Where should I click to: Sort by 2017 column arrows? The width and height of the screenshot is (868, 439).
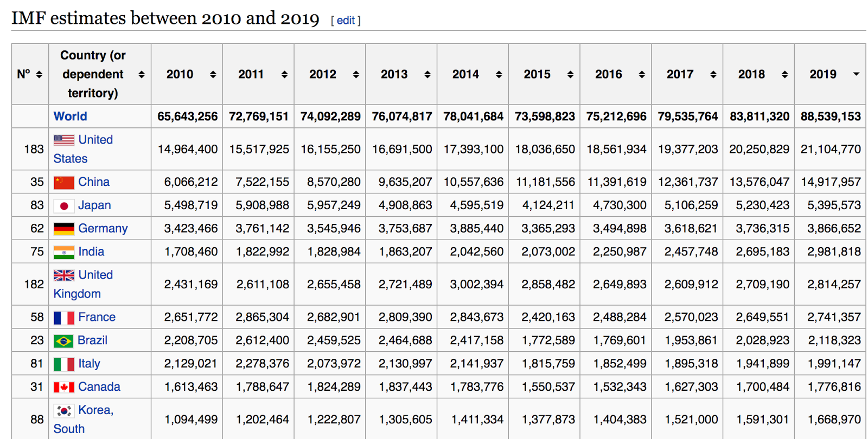713,74
